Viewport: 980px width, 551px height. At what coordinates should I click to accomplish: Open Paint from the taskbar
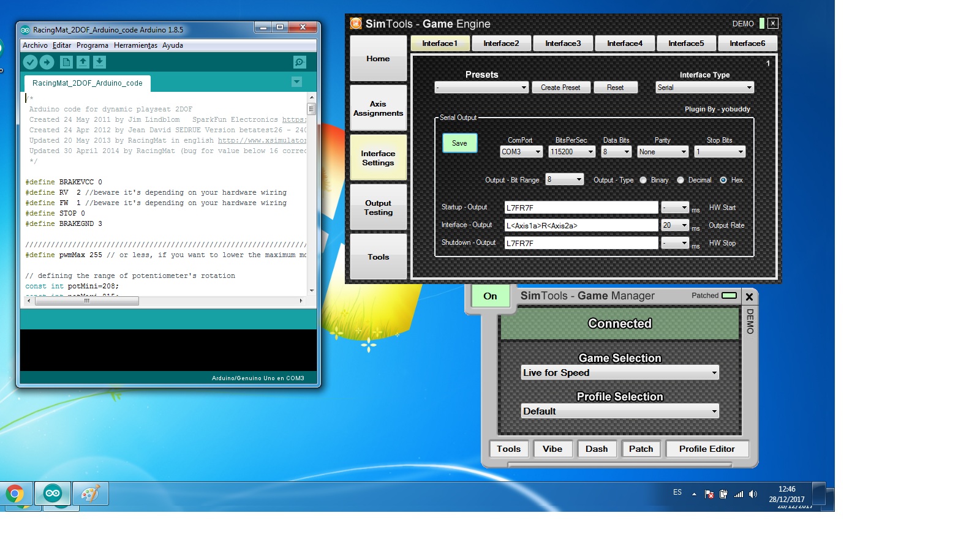(91, 493)
